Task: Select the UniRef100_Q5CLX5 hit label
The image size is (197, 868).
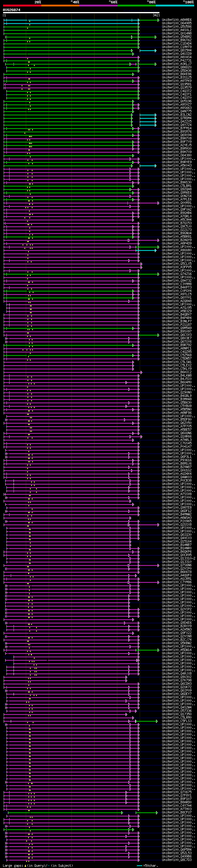Action: 177,264
